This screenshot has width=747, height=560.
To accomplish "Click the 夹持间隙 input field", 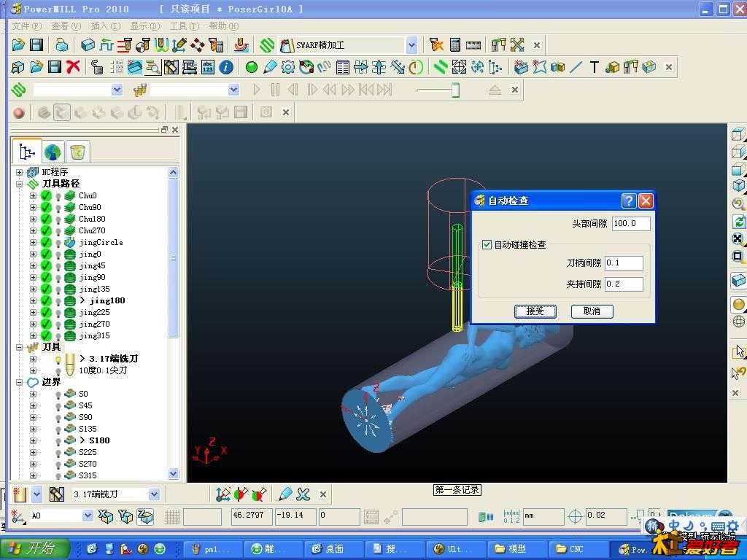I will [624, 284].
